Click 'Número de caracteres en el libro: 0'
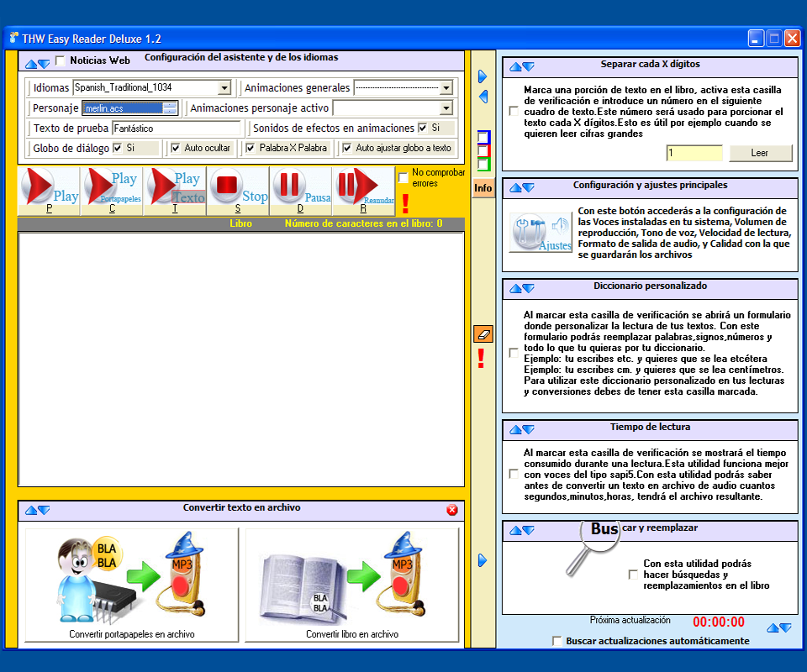 (363, 223)
